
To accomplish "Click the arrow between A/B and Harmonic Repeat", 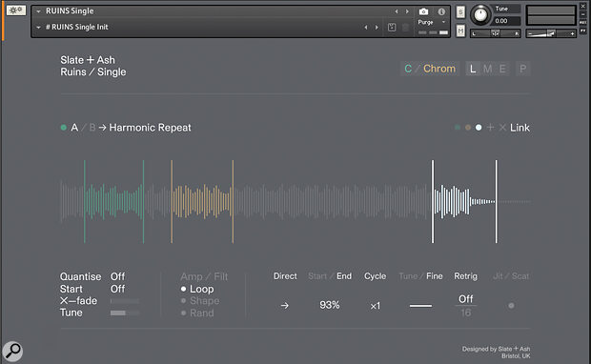I will 103,128.
